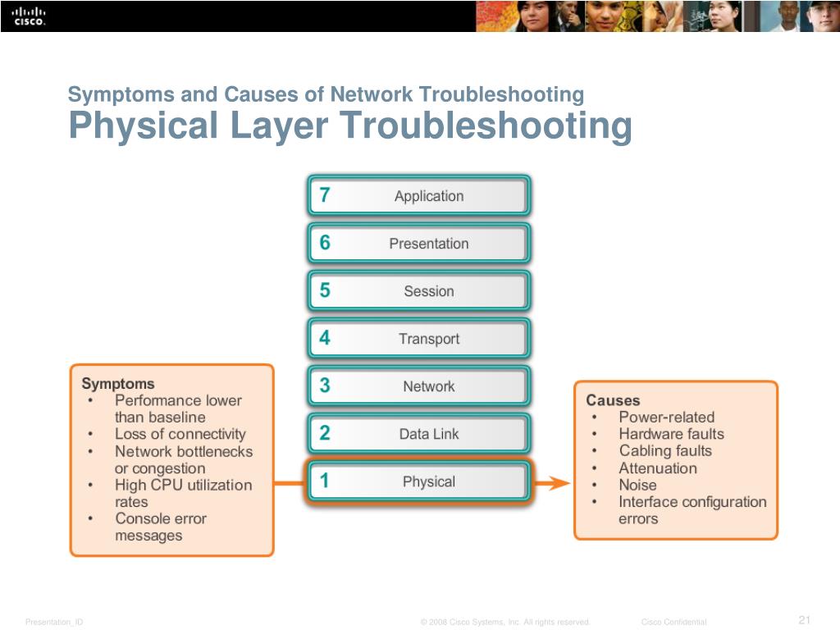Select the Network layer box
The width and height of the screenshot is (840, 630).
419,386
